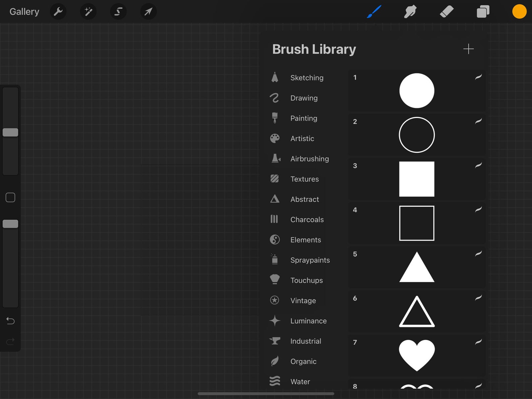Open the Actions wrench menu
Screen dimensions: 532x399
click(x=58, y=12)
